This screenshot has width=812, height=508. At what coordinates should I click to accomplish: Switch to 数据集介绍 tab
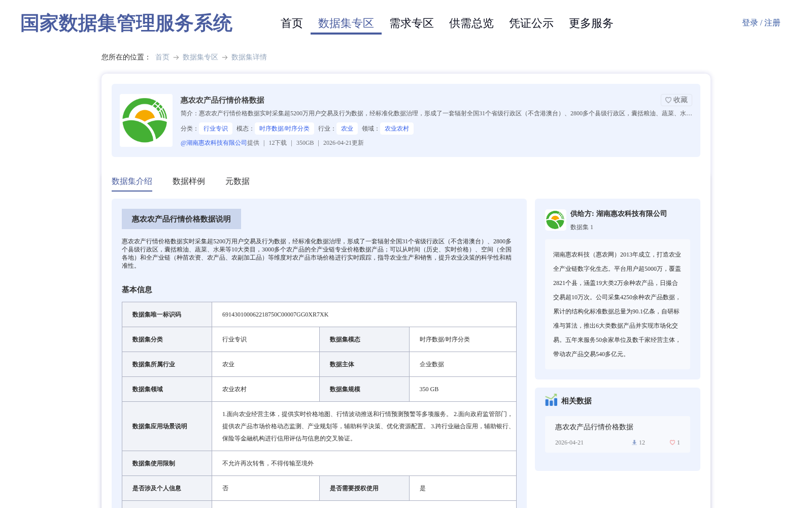[132, 181]
